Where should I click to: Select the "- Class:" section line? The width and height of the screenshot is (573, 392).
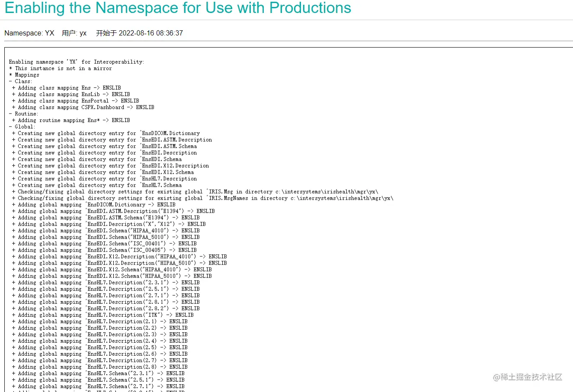tap(21, 81)
